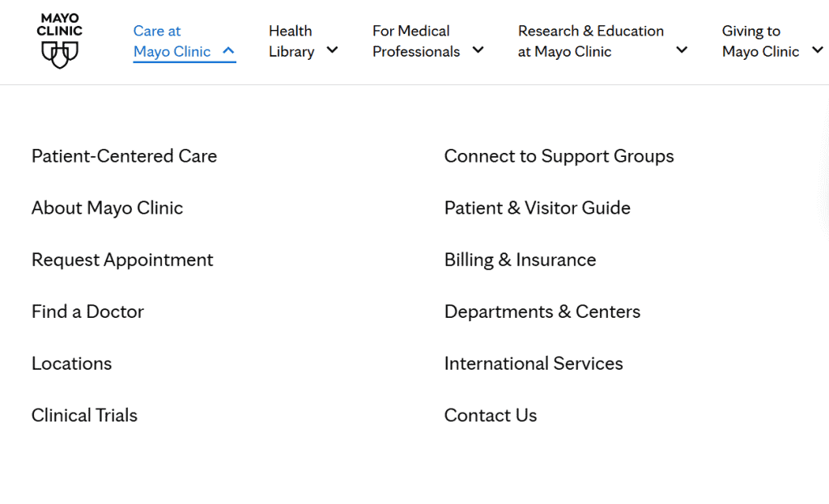
Task: Open Connect to Support Groups
Action: coord(559,156)
